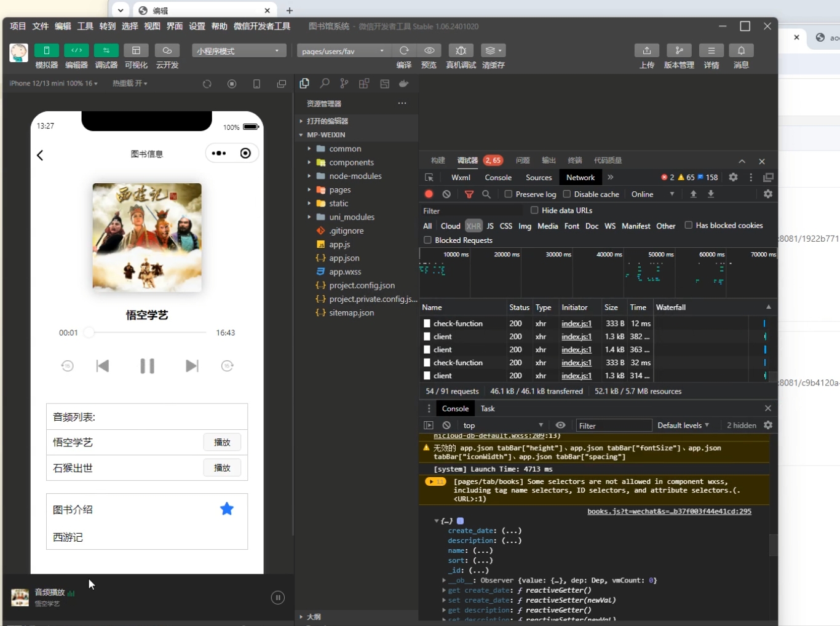Click the network overview timeline at 30000 ms

[558, 254]
